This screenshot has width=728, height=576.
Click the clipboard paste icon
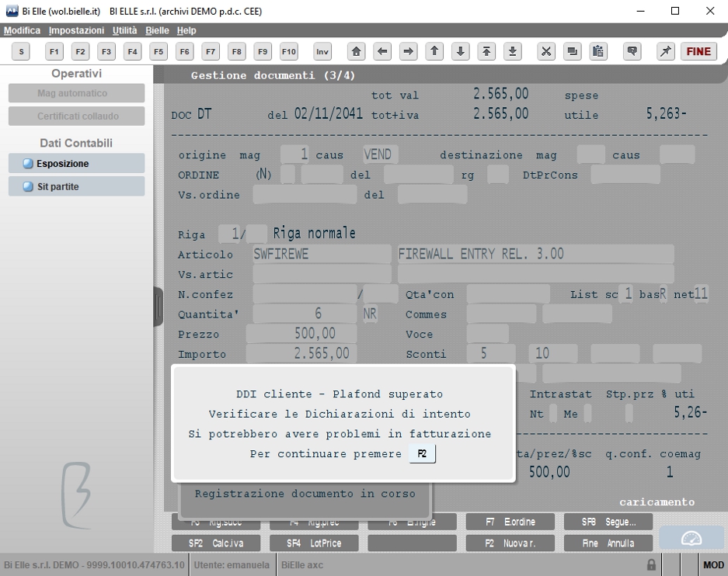tap(598, 51)
